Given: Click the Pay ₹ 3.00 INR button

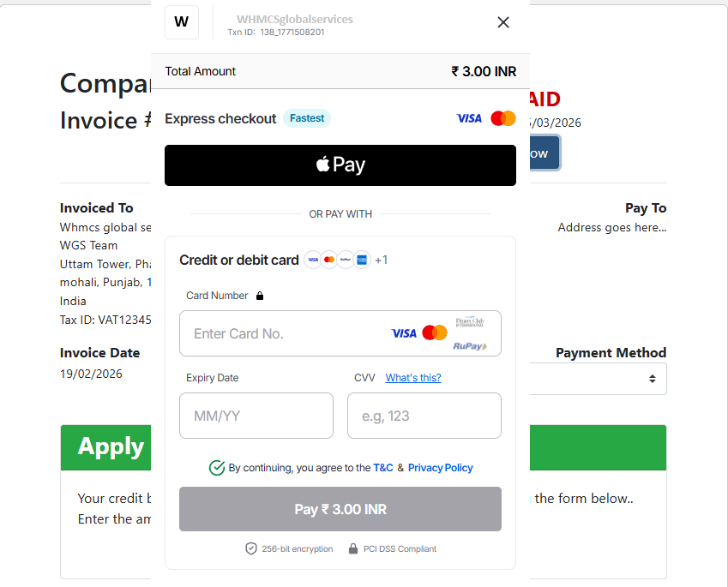Looking at the screenshot, I should coord(340,509).
